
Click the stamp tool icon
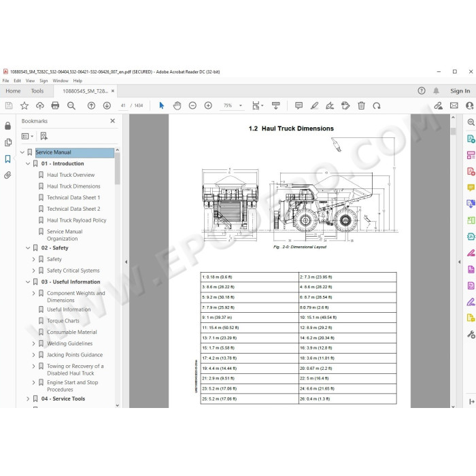(x=345, y=105)
